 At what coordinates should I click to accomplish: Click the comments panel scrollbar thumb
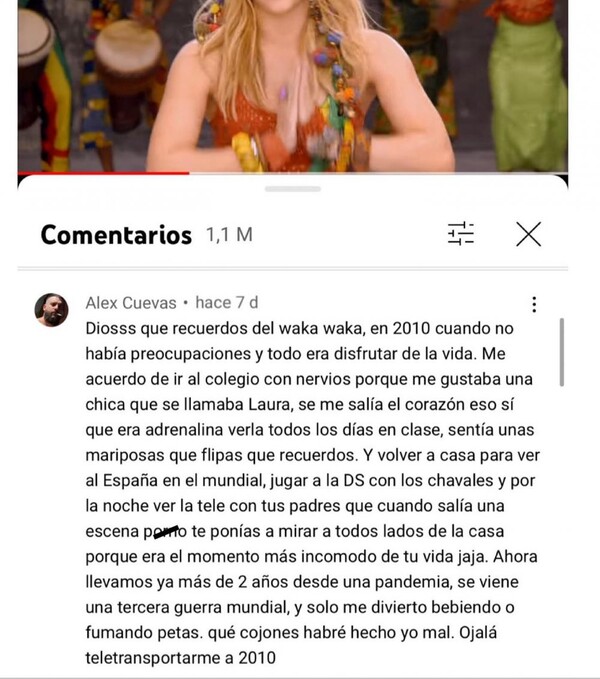562,352
